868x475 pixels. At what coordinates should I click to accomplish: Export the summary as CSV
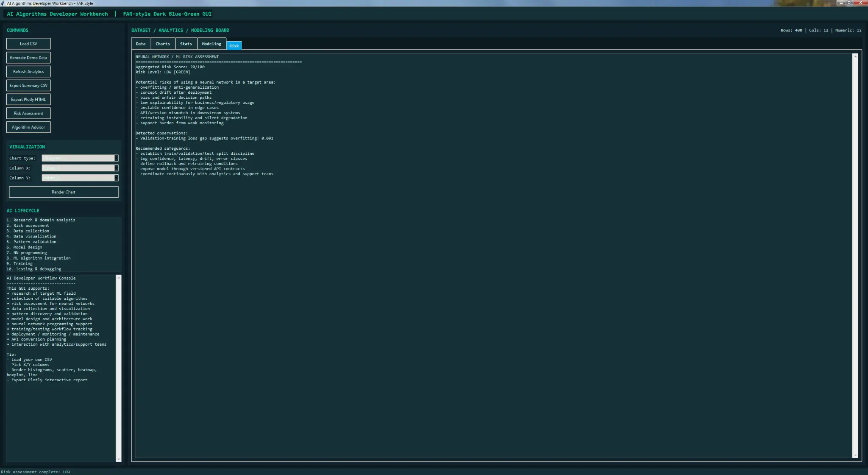(x=28, y=86)
